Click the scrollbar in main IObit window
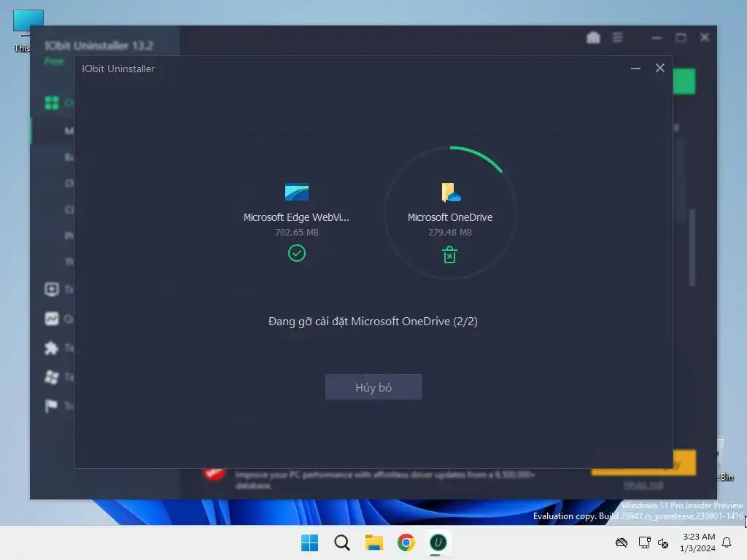This screenshot has width=747, height=560. 692,248
